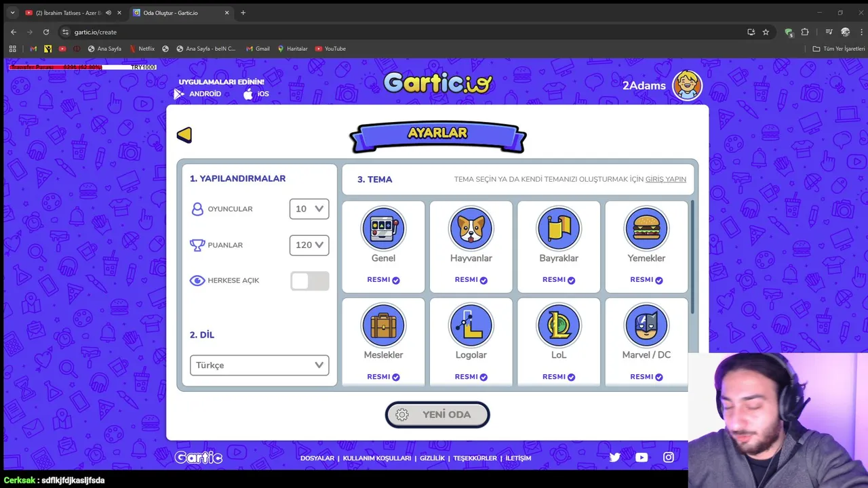Open Gmail M icon bookmark

34,49
